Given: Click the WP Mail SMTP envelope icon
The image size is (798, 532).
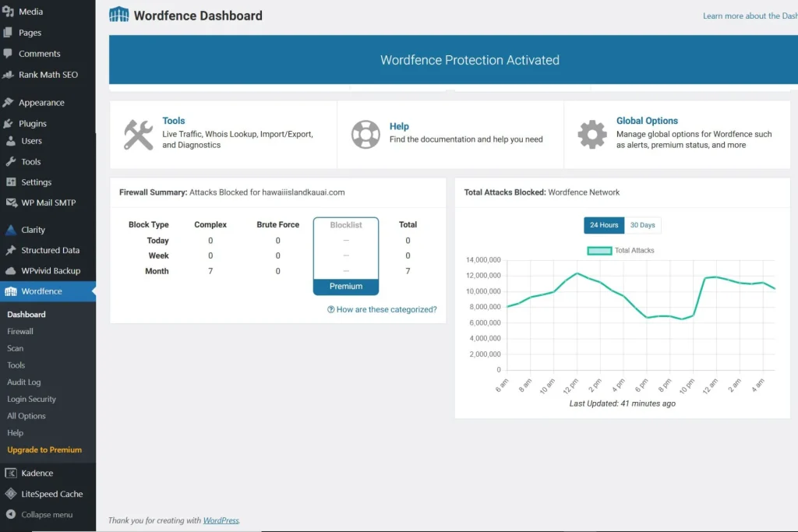Looking at the screenshot, I should point(10,203).
